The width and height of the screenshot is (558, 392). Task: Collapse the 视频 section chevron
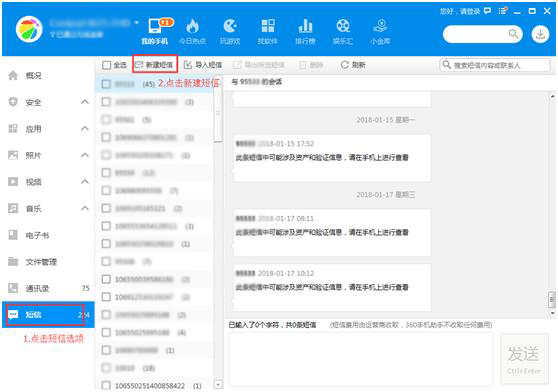click(85, 182)
